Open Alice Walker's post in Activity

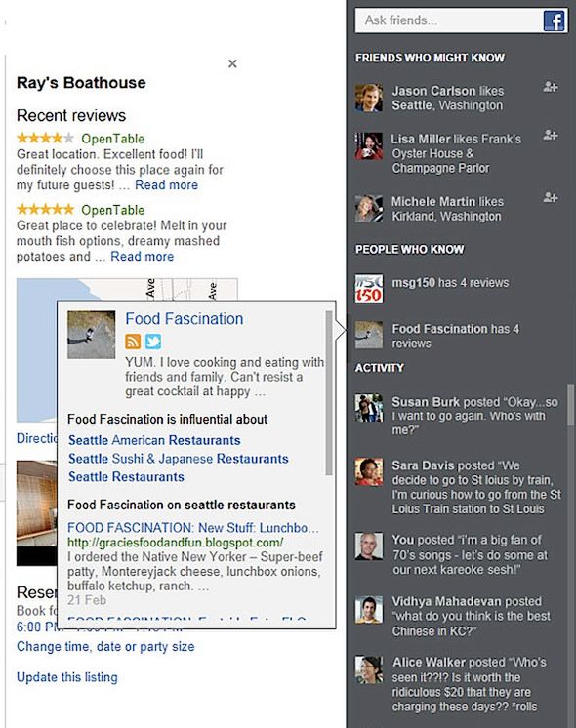470,684
